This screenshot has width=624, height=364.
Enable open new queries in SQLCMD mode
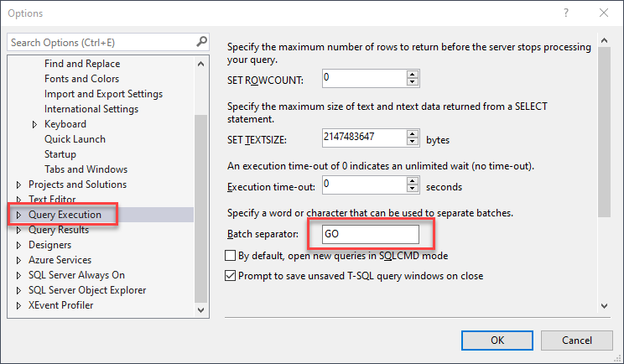[x=231, y=256]
